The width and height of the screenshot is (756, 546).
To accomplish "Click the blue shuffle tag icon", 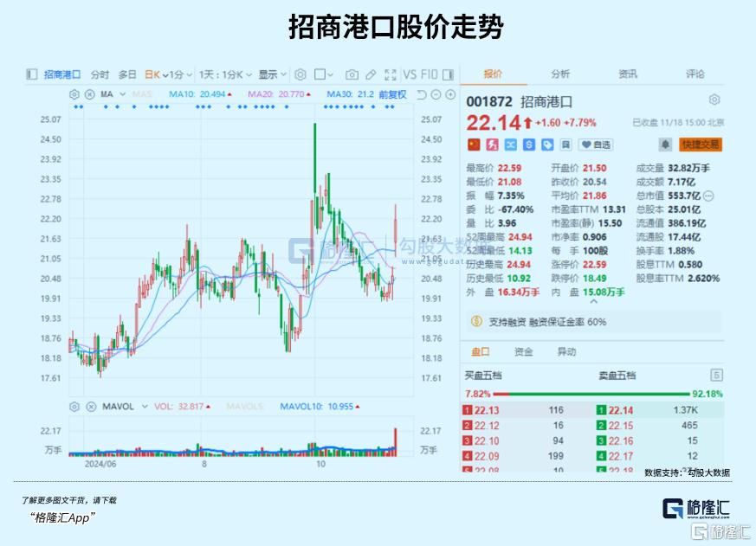I will point(511,145).
